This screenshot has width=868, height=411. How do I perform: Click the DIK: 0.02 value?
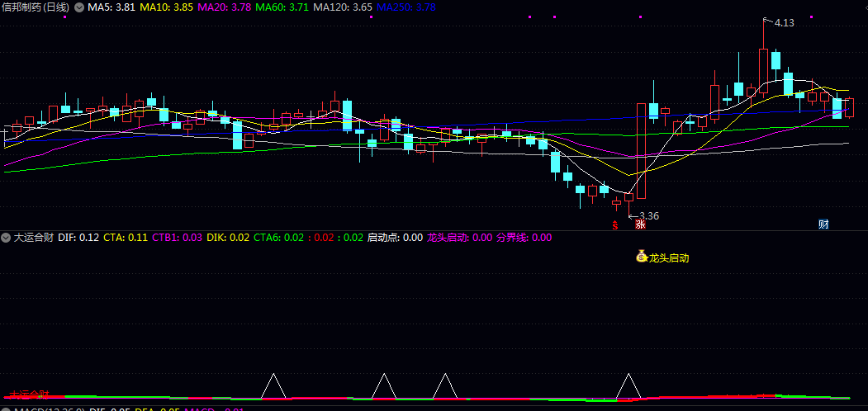[x=228, y=238]
